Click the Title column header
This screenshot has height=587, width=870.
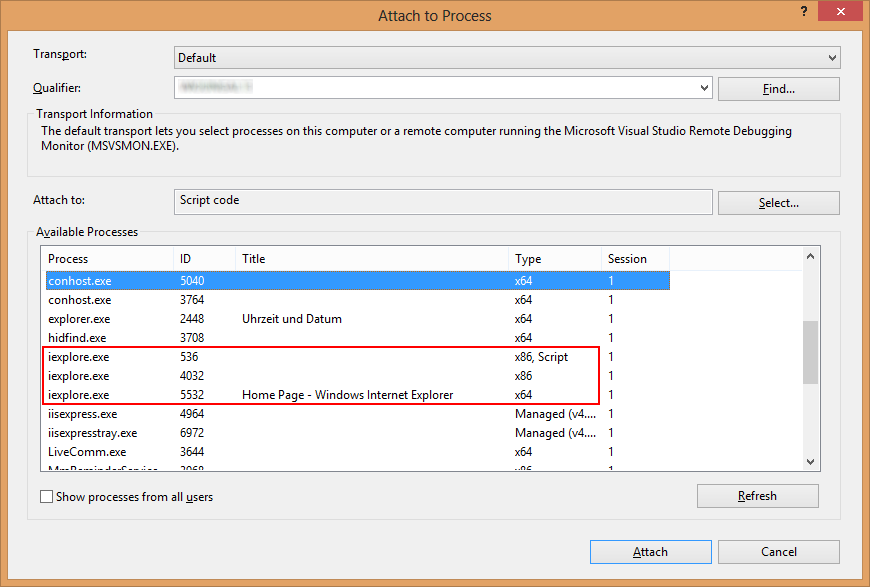pyautogui.click(x=371, y=259)
